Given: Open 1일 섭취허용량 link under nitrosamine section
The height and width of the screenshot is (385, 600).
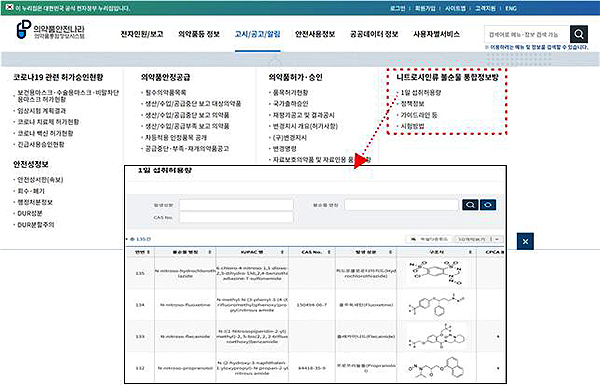Looking at the screenshot, I should click(x=421, y=93).
